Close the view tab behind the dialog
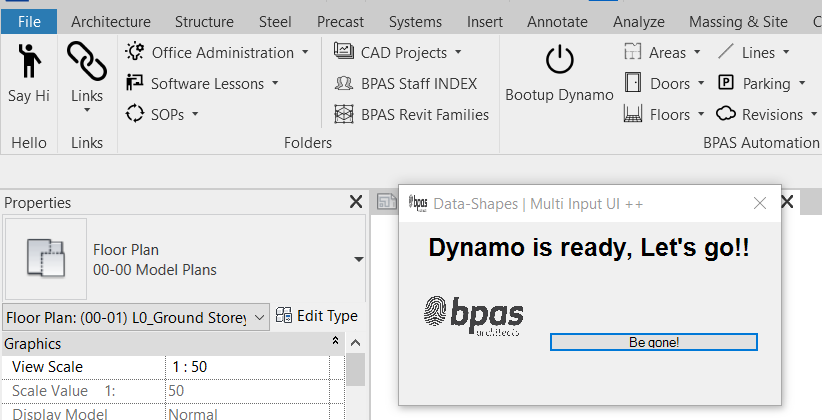The height and width of the screenshot is (420, 822). [x=787, y=202]
